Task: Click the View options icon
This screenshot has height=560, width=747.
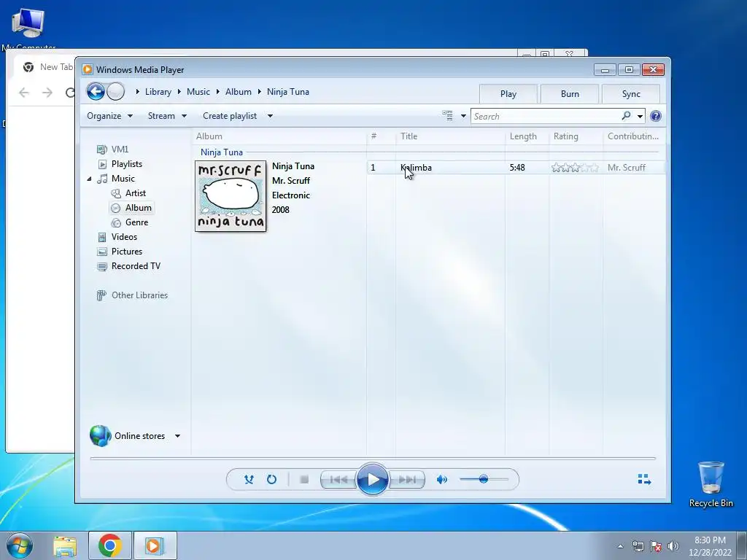Action: point(447,116)
